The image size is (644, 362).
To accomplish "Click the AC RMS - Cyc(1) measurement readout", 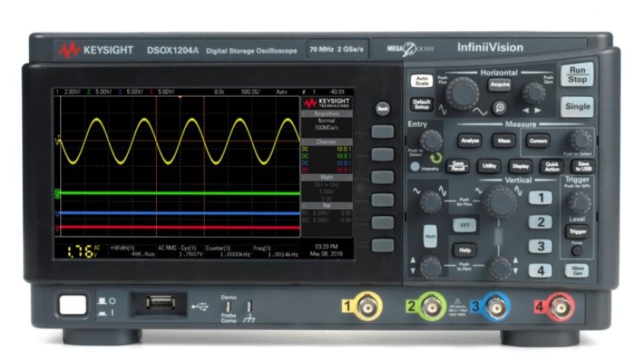I will click(x=180, y=251).
